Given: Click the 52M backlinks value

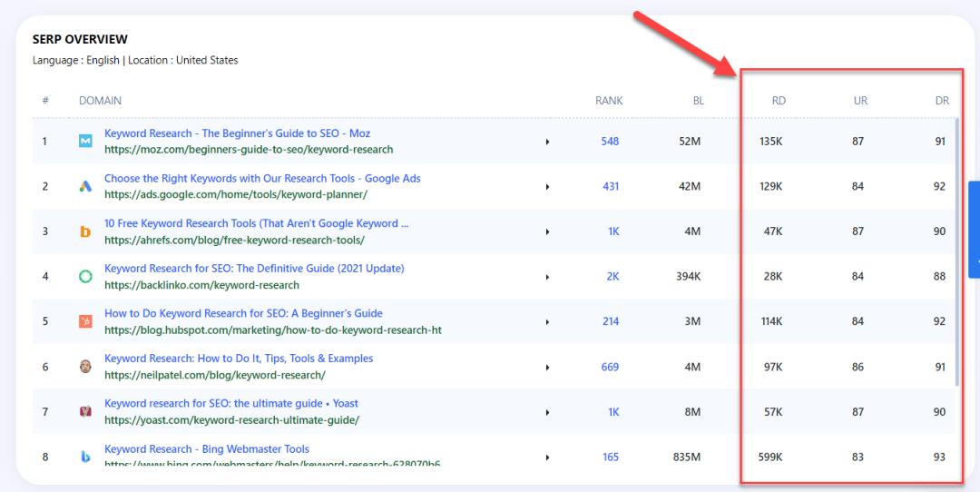Looking at the screenshot, I should [x=690, y=142].
